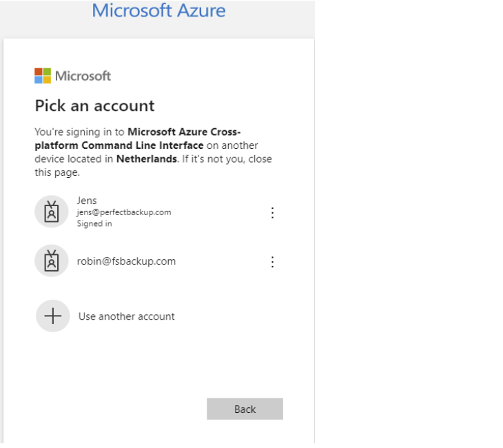Open options menu for robin@fsbackup.com
The height and width of the screenshot is (448, 503).
[272, 262]
